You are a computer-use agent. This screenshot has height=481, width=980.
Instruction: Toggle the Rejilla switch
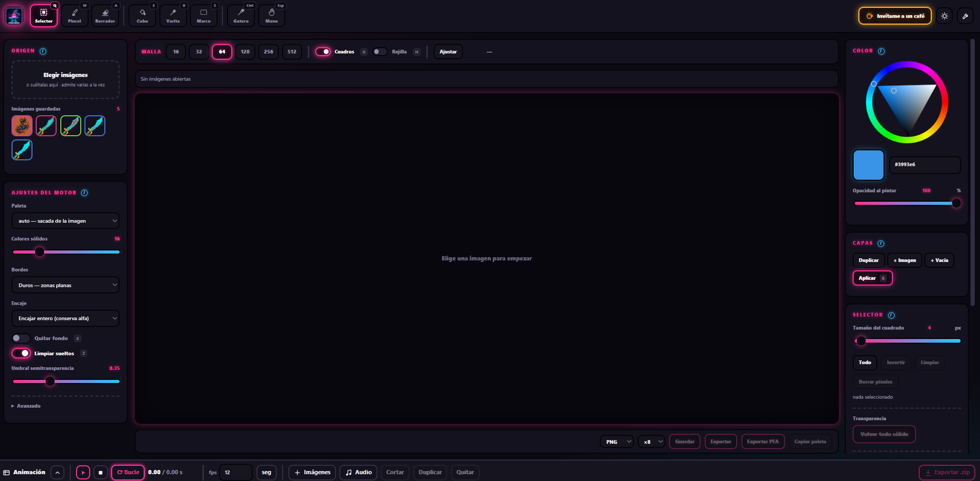380,51
